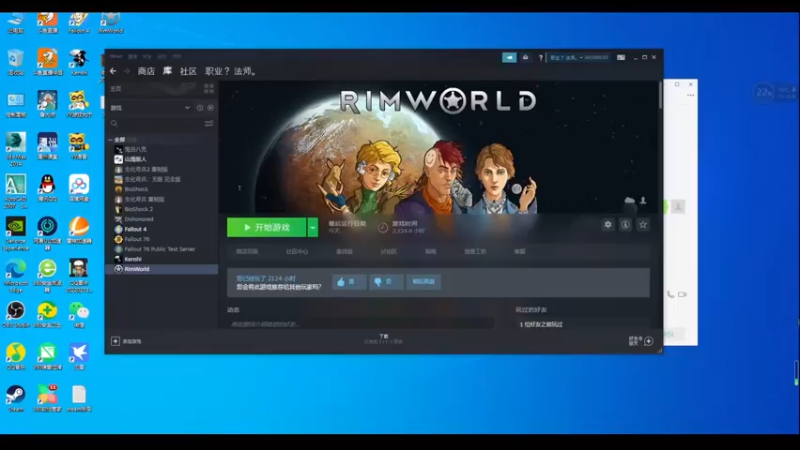Open the Recycle Bin desktop icon

[x=16, y=62]
